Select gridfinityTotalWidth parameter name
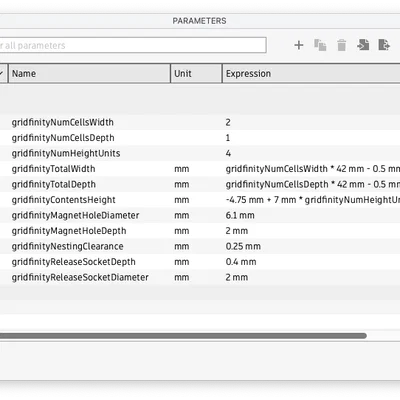 [53, 169]
